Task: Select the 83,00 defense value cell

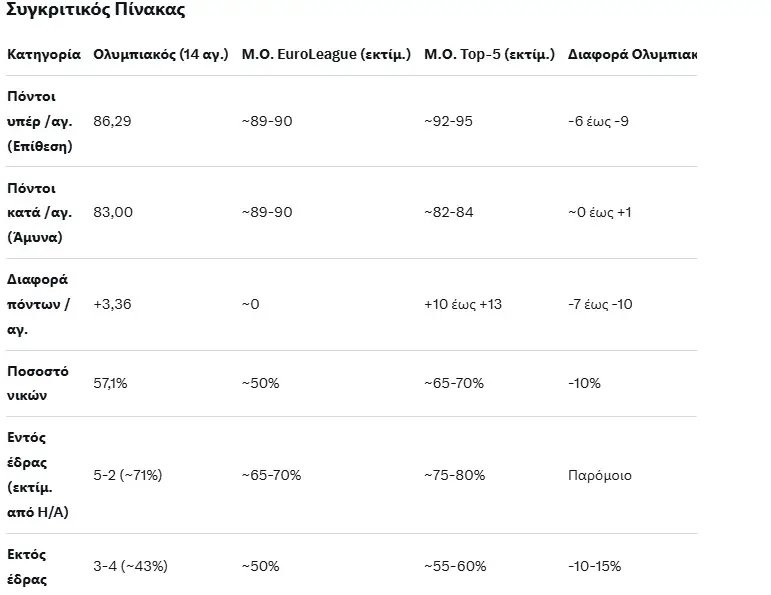Action: click(113, 212)
